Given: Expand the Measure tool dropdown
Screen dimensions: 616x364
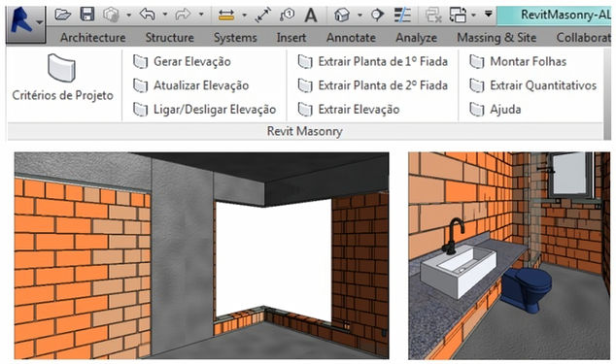Looking at the screenshot, I should pyautogui.click(x=244, y=16).
